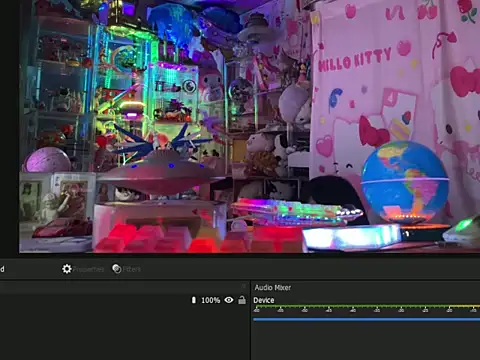
Task: Open source Properties with gear icon
Action: point(83,269)
